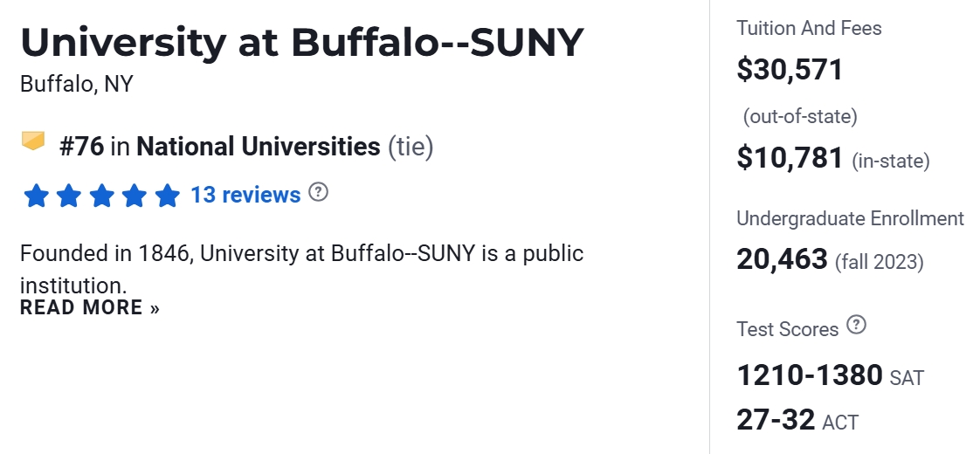Click the $10,781 in-state tuition
The image size is (980, 454).
[790, 158]
